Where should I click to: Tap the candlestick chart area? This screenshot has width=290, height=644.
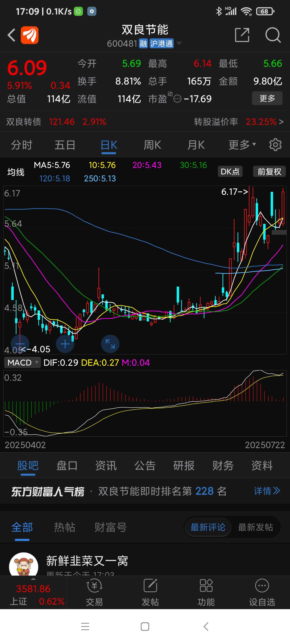click(x=145, y=270)
